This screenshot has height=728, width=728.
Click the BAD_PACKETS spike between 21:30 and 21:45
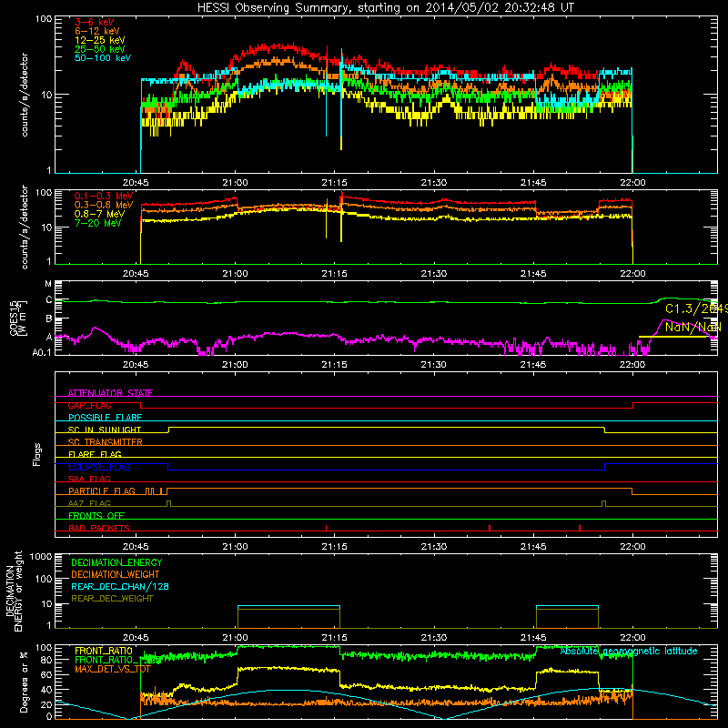click(490, 528)
